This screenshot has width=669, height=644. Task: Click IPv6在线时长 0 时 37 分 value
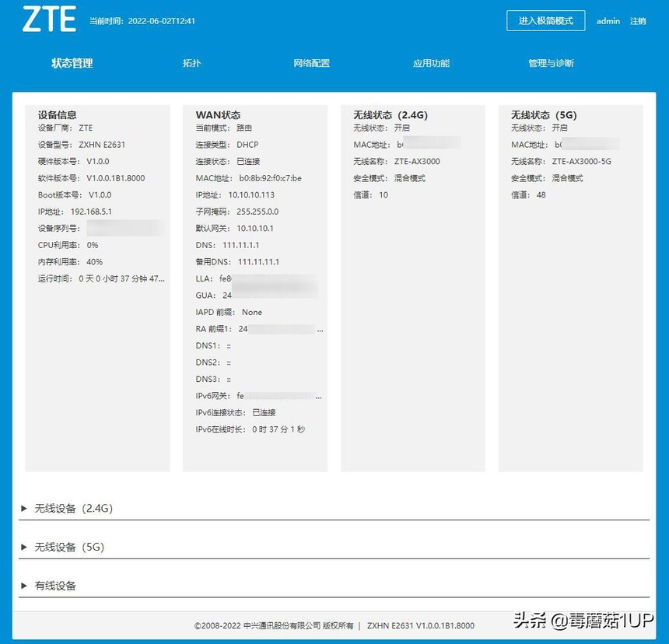point(278,429)
